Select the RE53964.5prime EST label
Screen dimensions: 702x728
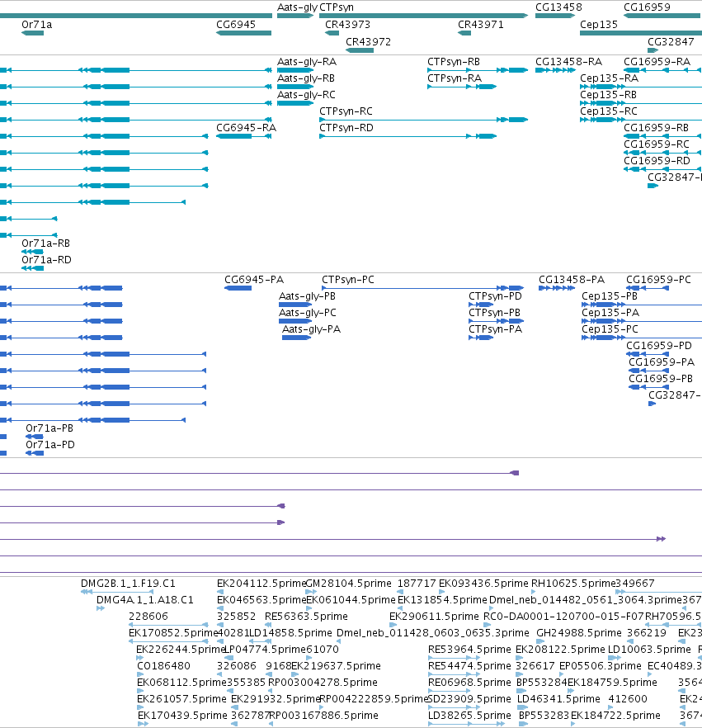(469, 650)
